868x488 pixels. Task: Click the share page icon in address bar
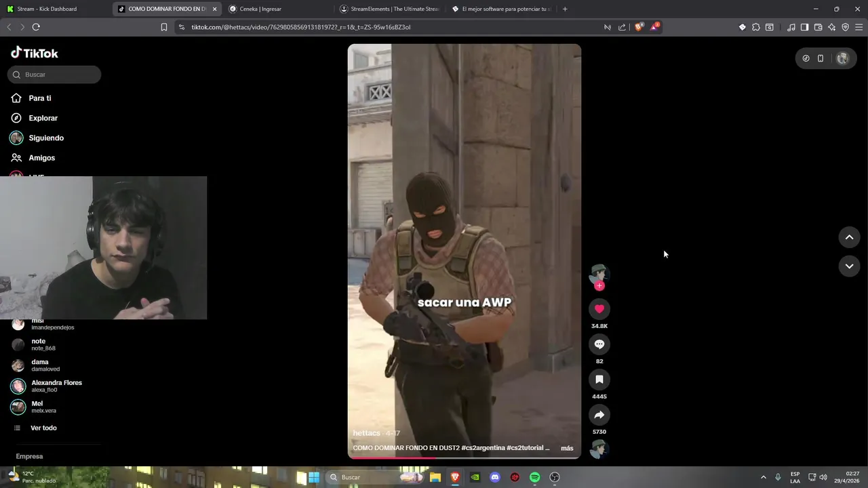click(622, 27)
